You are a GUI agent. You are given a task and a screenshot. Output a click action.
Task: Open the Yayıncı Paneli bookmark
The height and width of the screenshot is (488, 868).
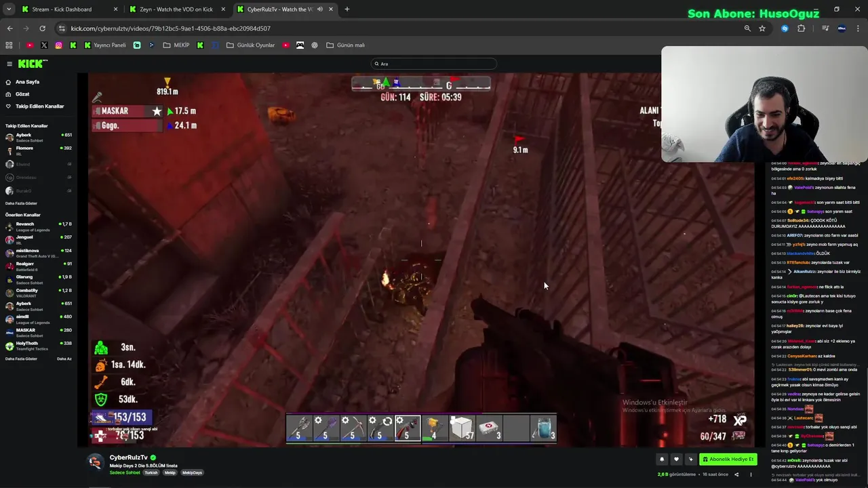point(105,45)
